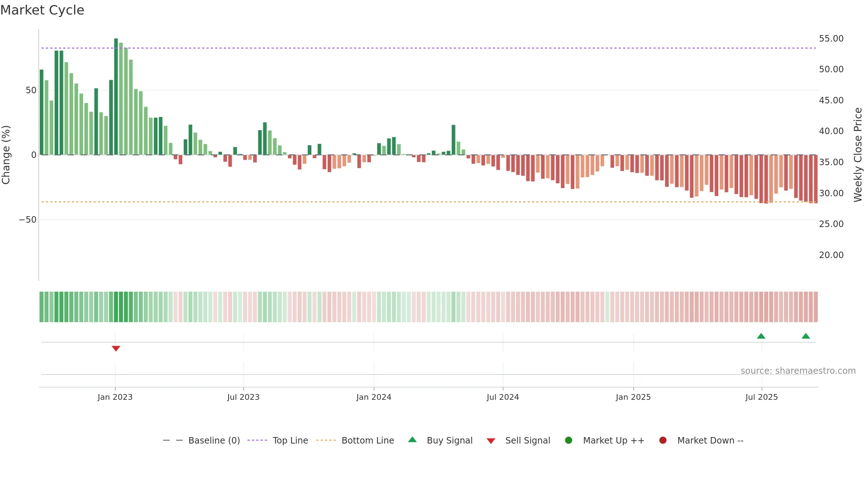Click the first green heatmap cell on the left

click(42, 307)
